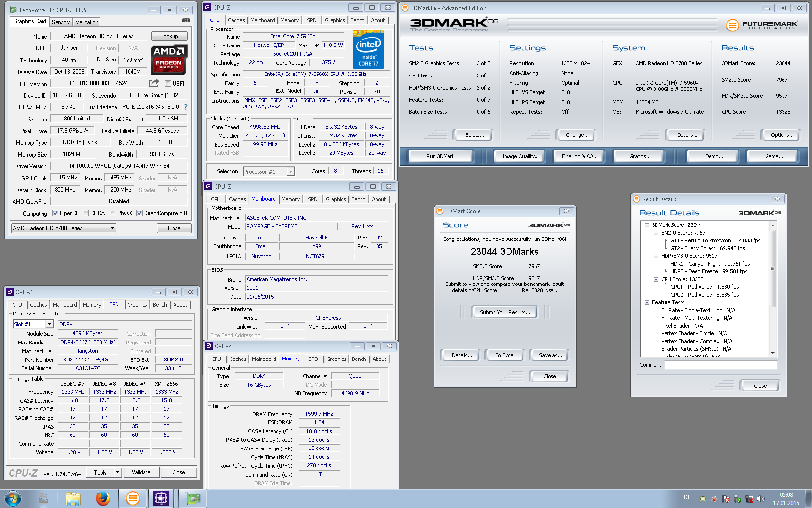The height and width of the screenshot is (508, 812).
Task: Click the 3DMark Score dialog title icon
Action: coord(440,211)
